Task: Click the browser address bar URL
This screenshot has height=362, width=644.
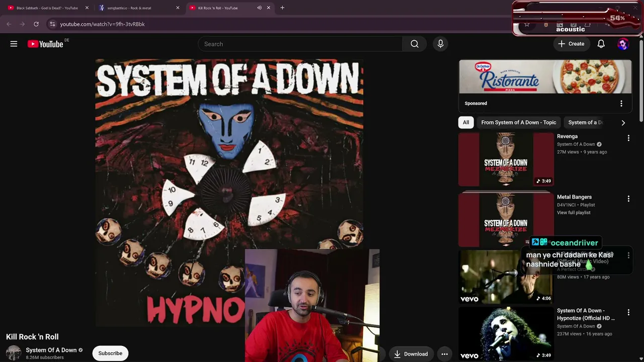Action: (102, 24)
